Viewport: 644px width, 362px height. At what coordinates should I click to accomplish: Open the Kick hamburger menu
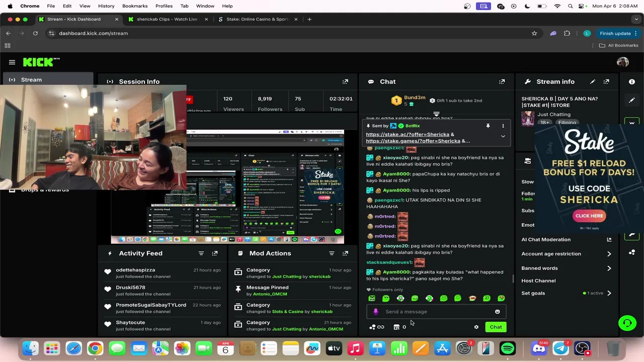pyautogui.click(x=12, y=62)
